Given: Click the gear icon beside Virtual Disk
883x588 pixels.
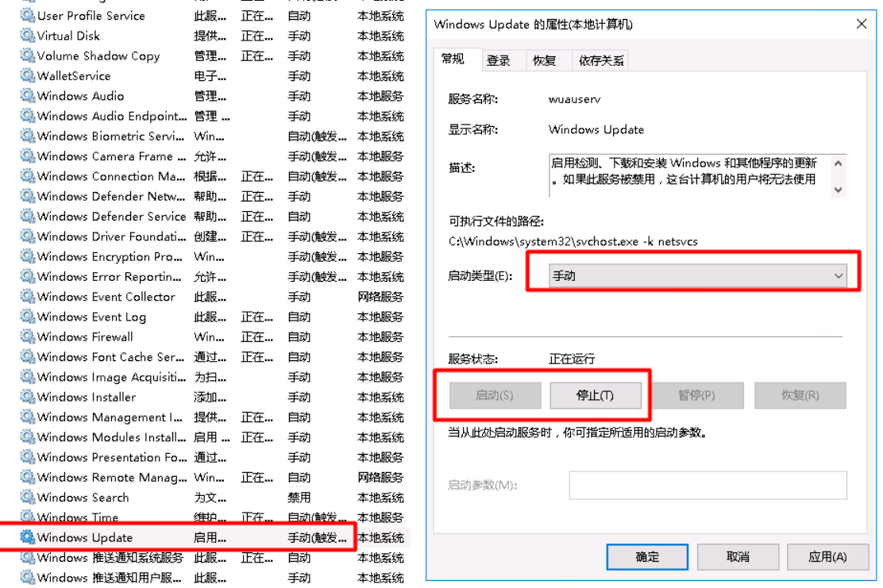Looking at the screenshot, I should click(27, 36).
